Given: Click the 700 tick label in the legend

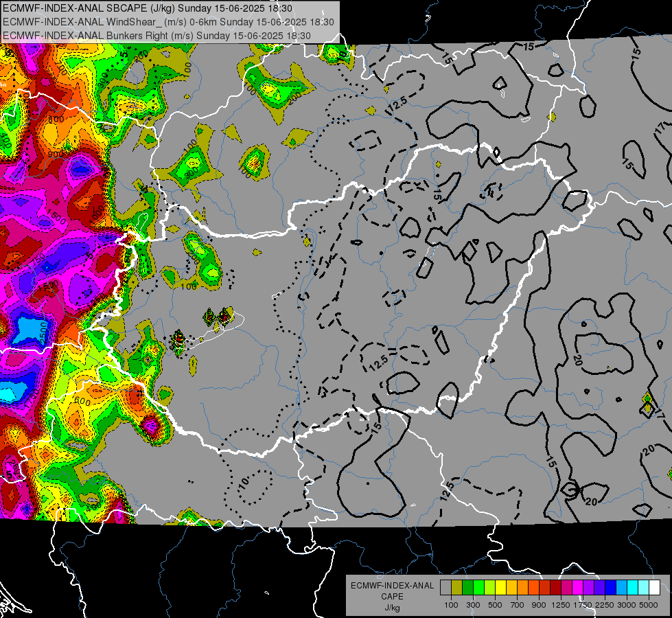Looking at the screenshot, I should pos(518,605).
